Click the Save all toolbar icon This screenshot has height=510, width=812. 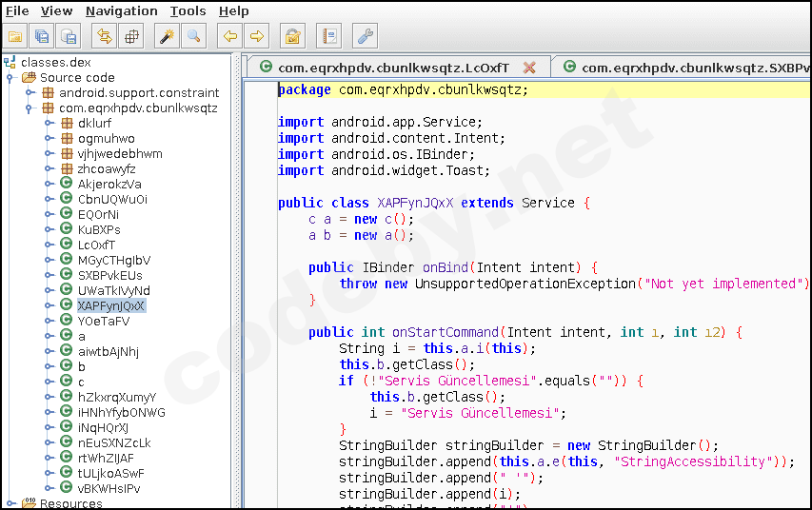coord(42,37)
